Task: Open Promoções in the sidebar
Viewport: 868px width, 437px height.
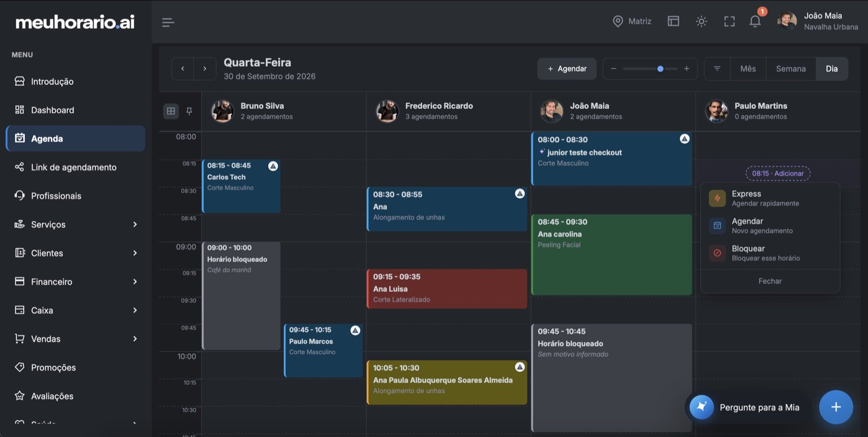Action: (x=75, y=367)
